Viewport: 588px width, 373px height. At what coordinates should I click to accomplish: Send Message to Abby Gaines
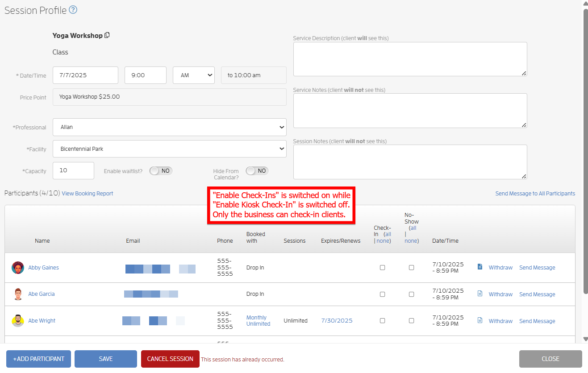[x=537, y=268]
